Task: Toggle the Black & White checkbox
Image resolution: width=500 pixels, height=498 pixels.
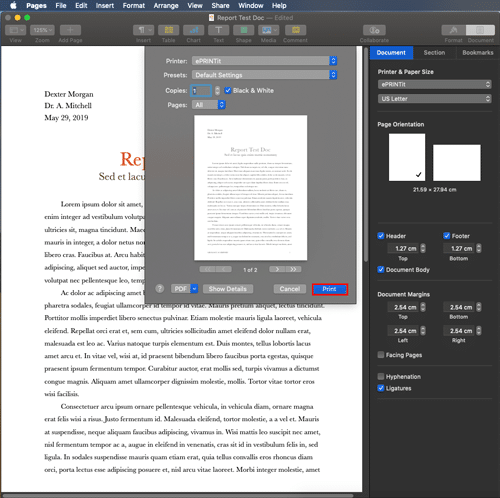Action: (x=228, y=90)
